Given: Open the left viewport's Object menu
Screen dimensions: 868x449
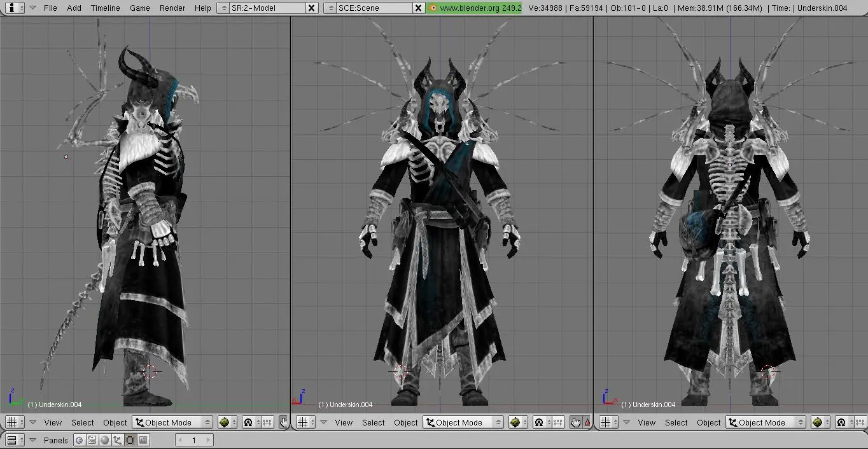Looking at the screenshot, I should (x=115, y=422).
